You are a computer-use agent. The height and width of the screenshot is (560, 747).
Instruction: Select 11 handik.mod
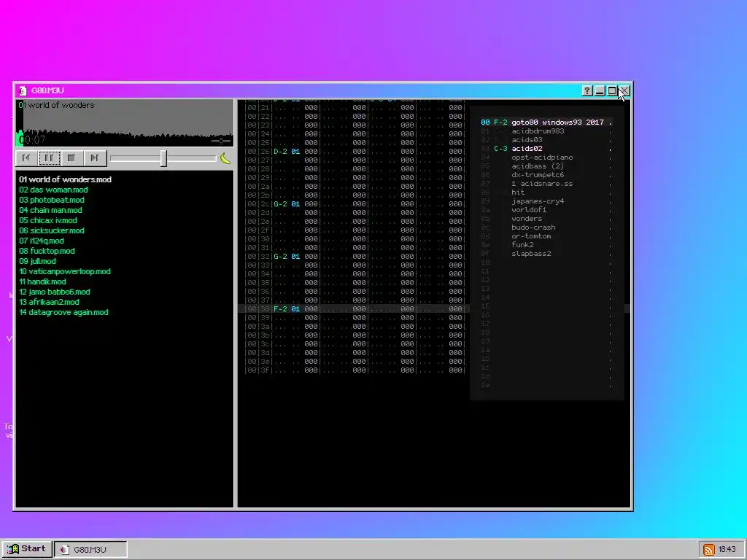(x=42, y=281)
